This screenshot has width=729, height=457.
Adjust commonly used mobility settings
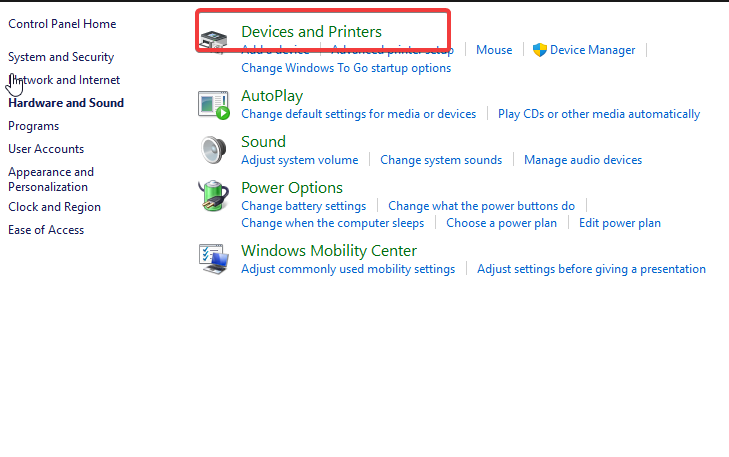(x=348, y=269)
